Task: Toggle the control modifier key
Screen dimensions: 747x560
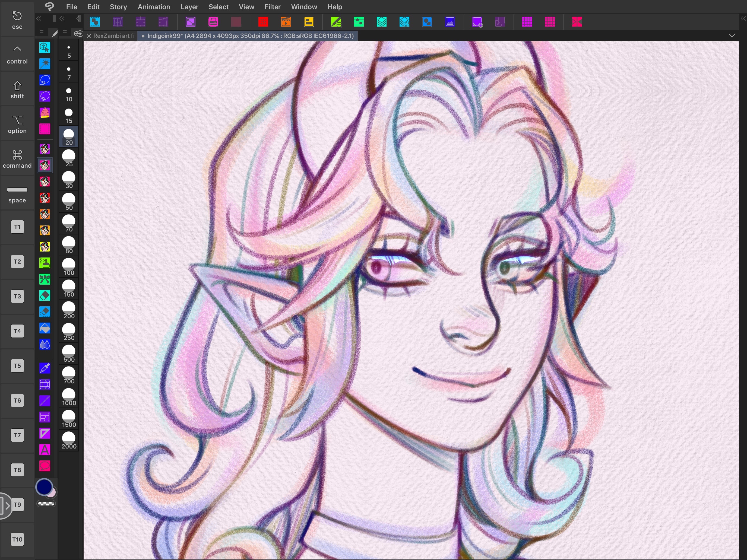Action: coord(17,54)
